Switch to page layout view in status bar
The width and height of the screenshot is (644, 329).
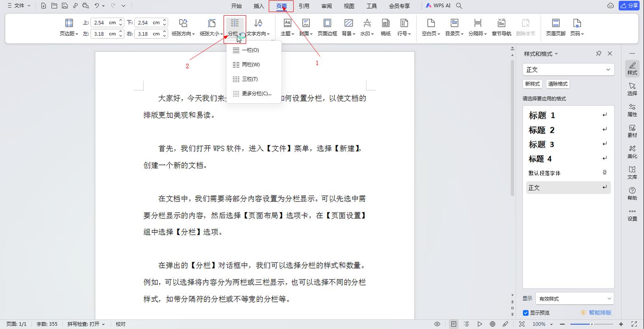[x=453, y=324]
